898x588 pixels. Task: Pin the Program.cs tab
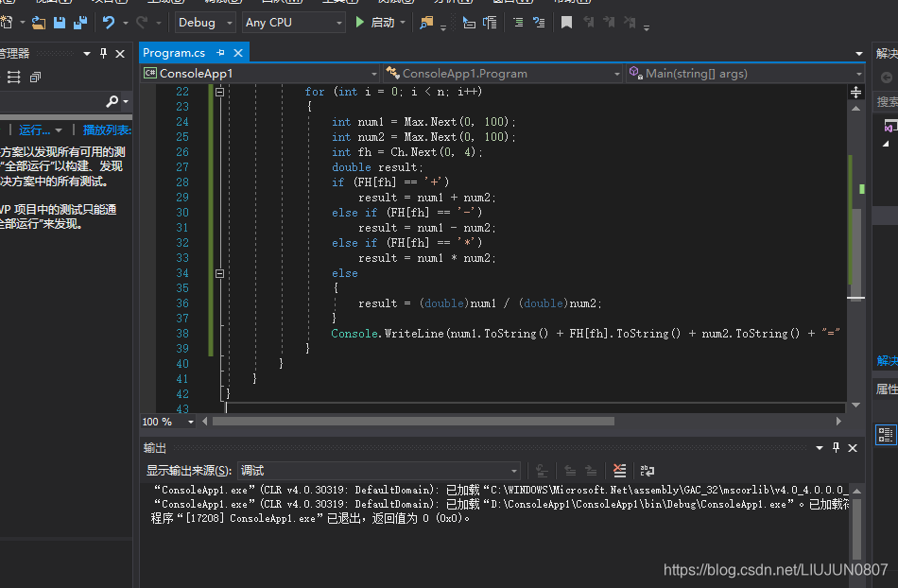click(x=220, y=53)
